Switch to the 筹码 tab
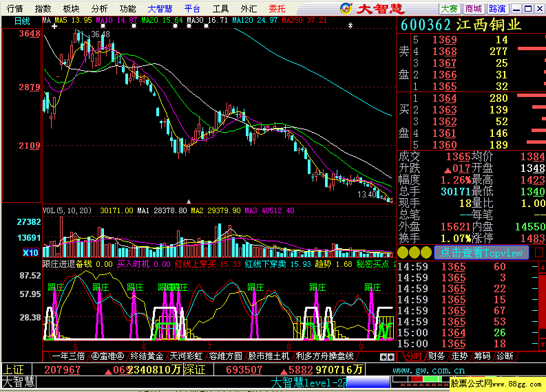The width and height of the screenshot is (546, 392). (x=482, y=356)
